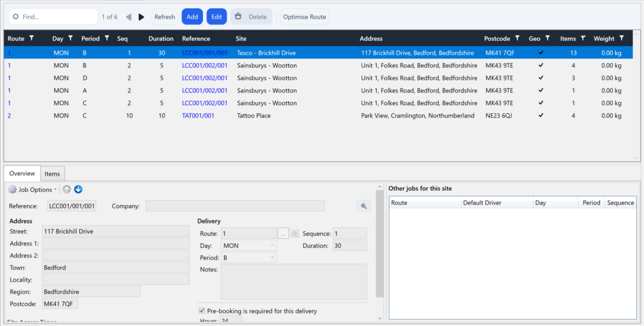644x326 pixels.
Task: Open the TAT001/001 reference link
Action: pos(198,116)
